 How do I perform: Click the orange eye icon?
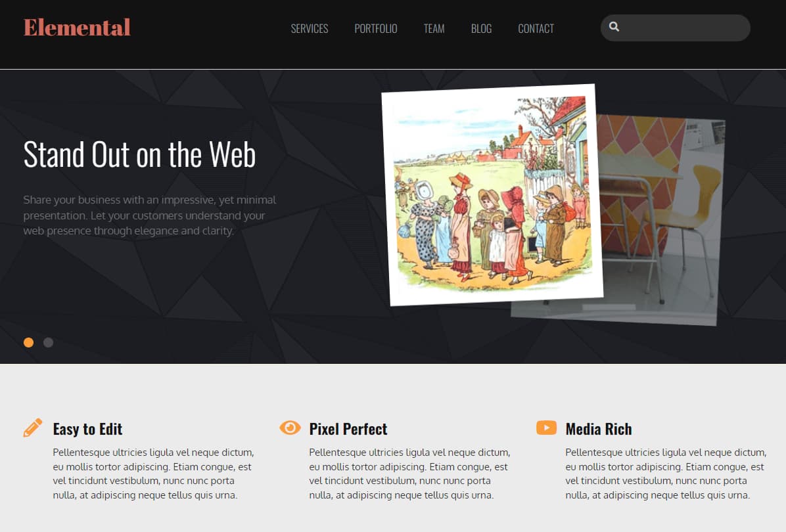click(x=290, y=428)
